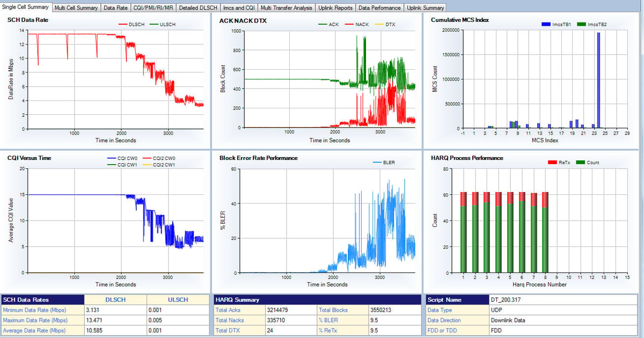Open the Data Rate tab
The image size is (644, 338).
pyautogui.click(x=116, y=8)
